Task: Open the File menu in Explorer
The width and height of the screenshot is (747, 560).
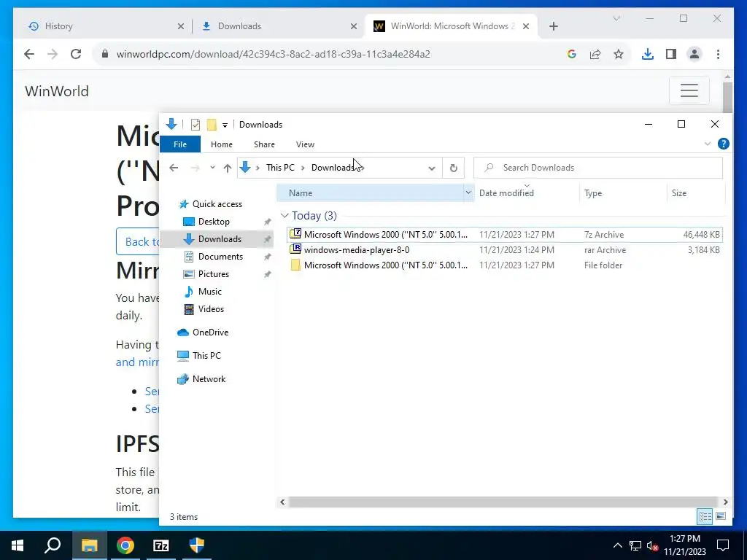Action: (180, 144)
